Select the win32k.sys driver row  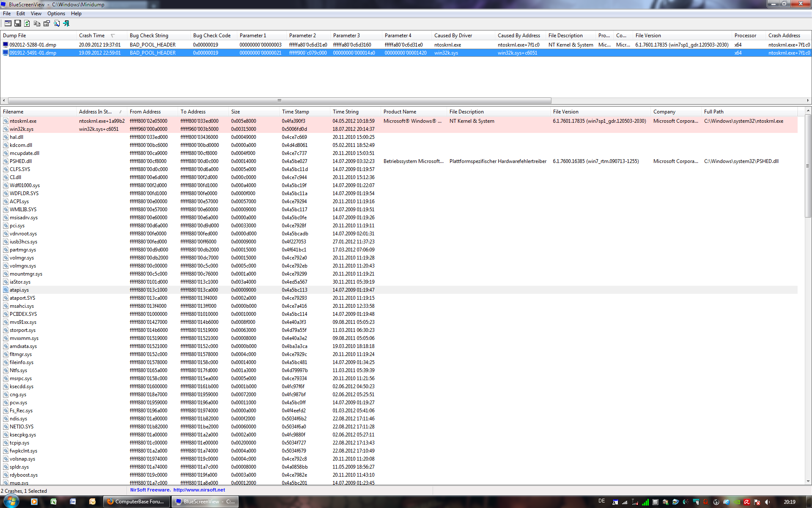point(22,129)
